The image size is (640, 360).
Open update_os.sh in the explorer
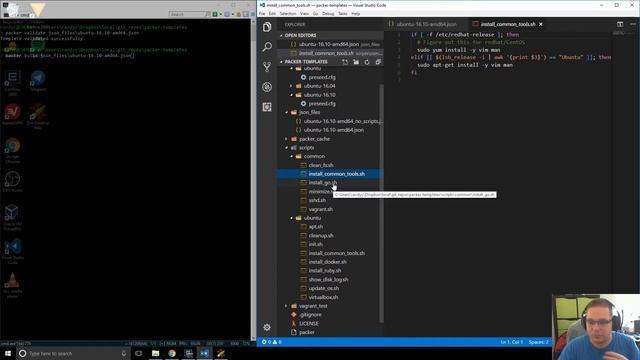(x=324, y=288)
